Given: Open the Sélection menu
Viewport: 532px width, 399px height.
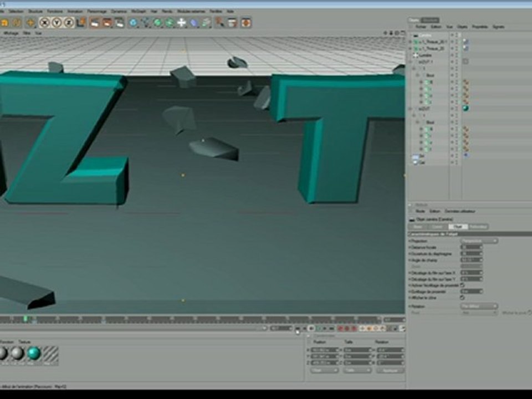Looking at the screenshot, I should pyautogui.click(x=16, y=11).
